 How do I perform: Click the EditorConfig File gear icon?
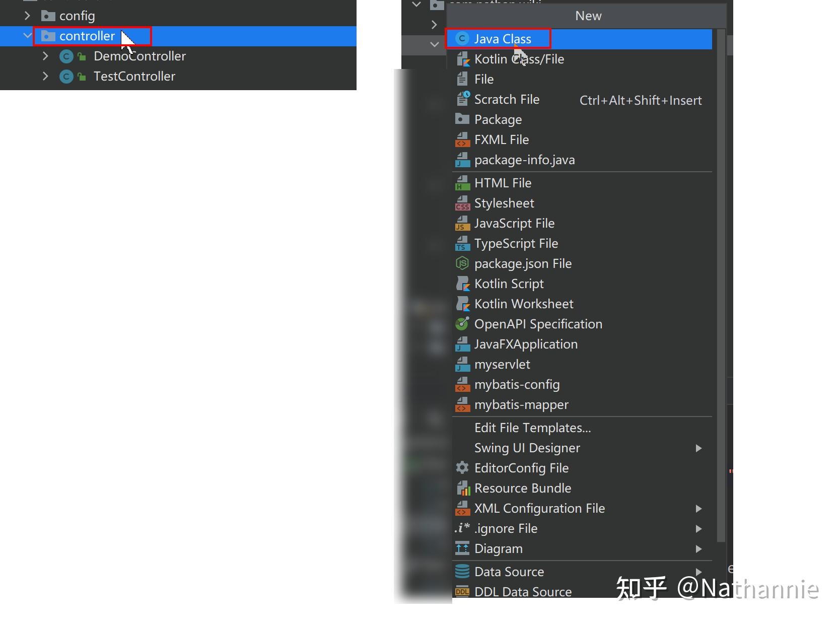point(462,468)
